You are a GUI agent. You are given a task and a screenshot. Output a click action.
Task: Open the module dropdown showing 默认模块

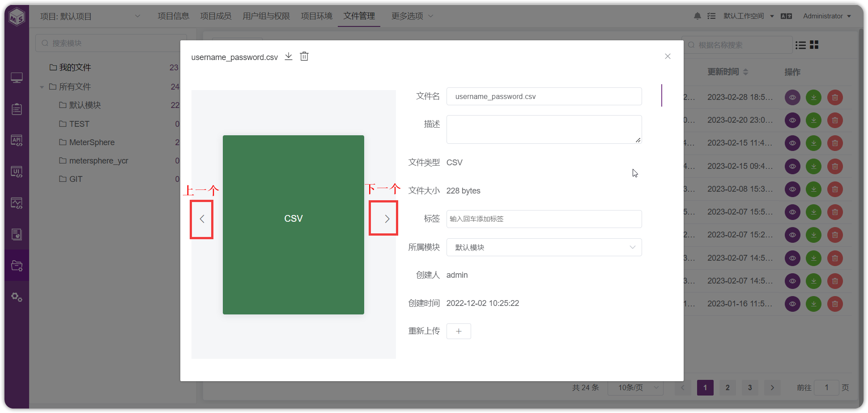pos(544,247)
